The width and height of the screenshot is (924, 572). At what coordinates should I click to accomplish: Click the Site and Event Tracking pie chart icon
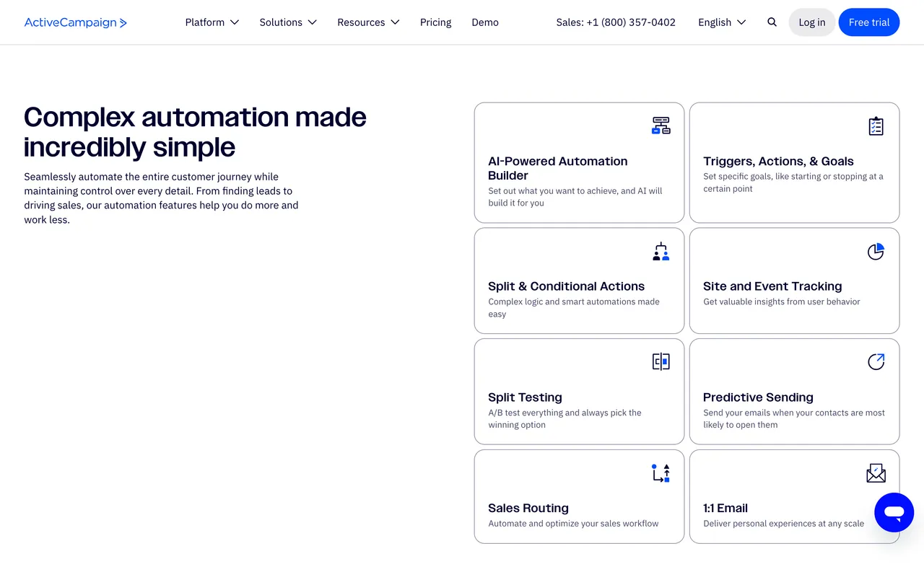[876, 251]
